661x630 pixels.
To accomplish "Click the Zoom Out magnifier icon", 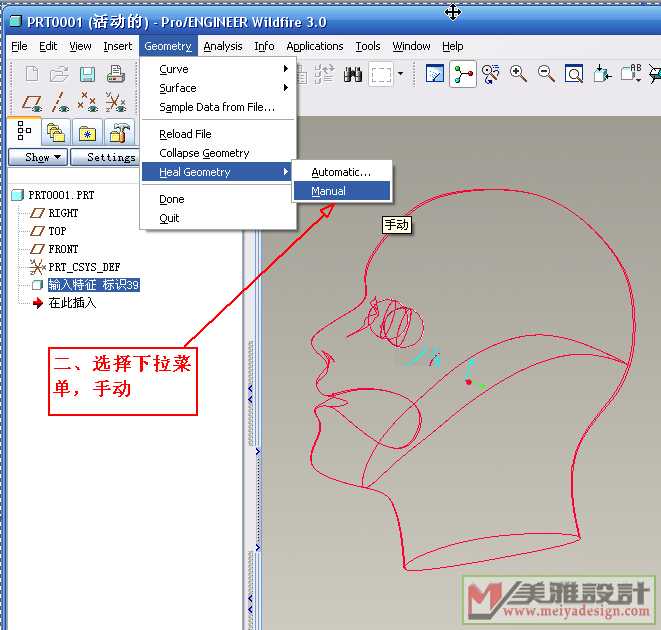I will click(x=546, y=74).
